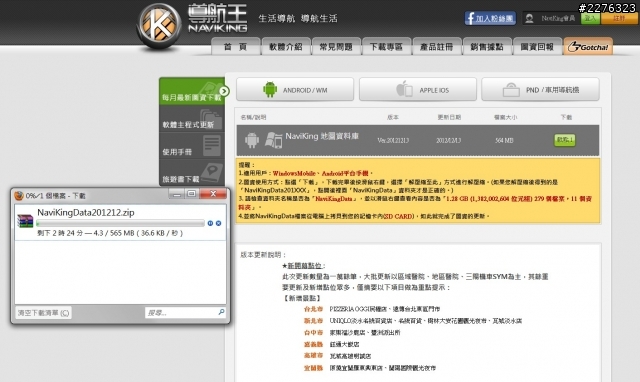Click the Facebook 加入粉絲團 button
Screen dimensions: 640x382
[x=490, y=18]
